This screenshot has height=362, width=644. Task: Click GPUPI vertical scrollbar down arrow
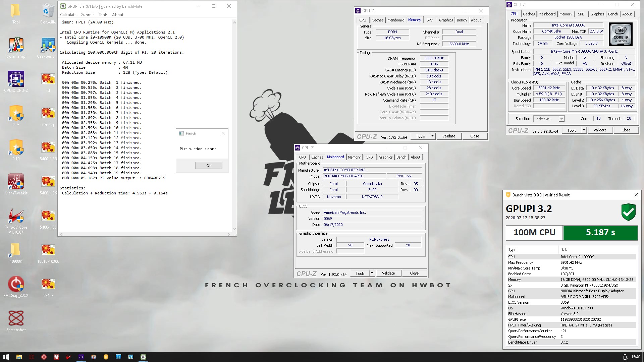pos(234,229)
